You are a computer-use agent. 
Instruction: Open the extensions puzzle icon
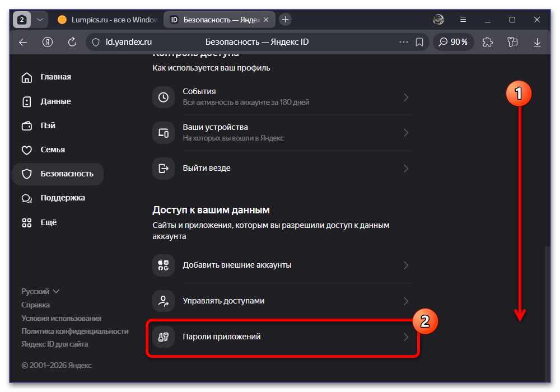[488, 42]
